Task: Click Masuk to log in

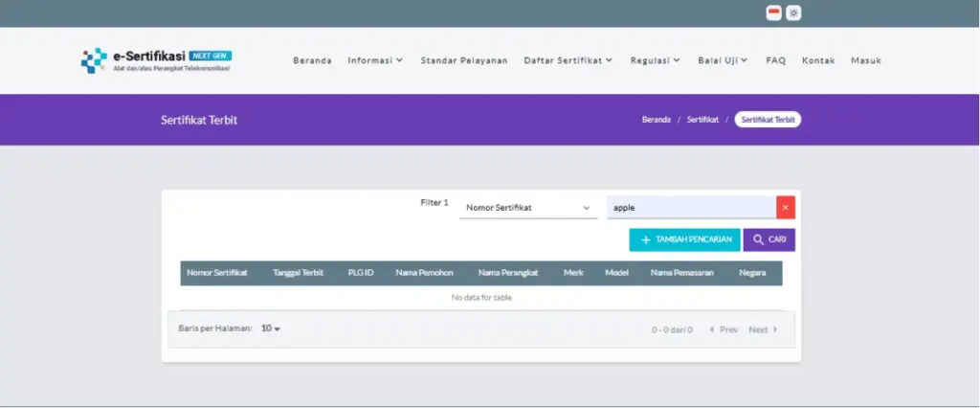Action: [x=866, y=60]
